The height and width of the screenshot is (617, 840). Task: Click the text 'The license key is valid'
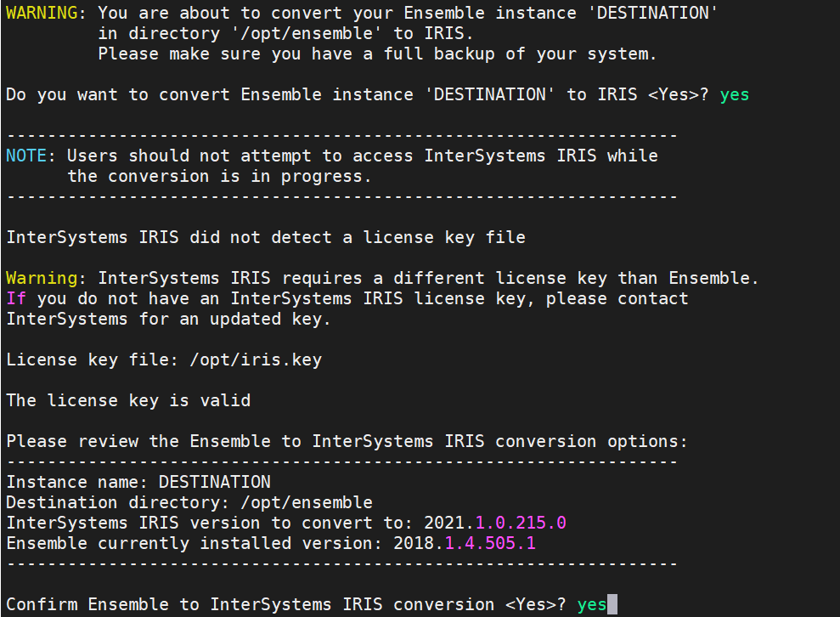click(x=128, y=400)
